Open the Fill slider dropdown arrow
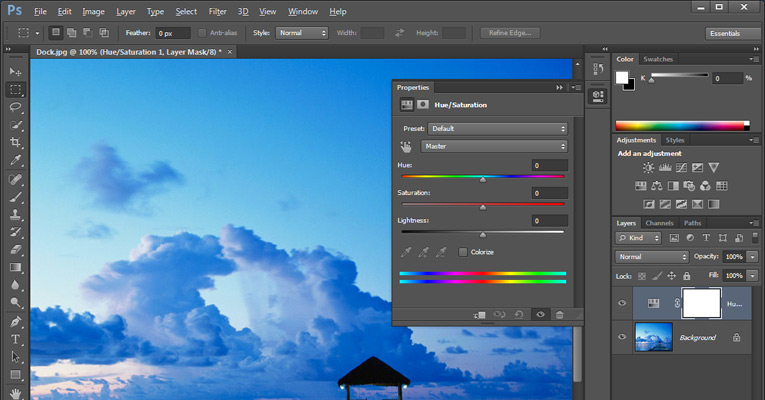 tap(753, 276)
